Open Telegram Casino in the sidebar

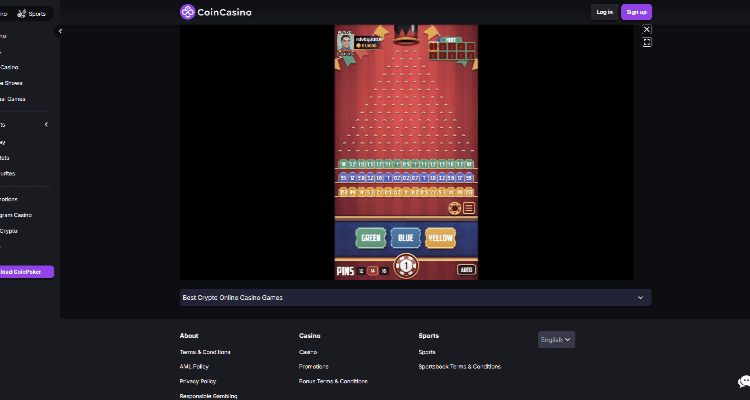coord(16,215)
